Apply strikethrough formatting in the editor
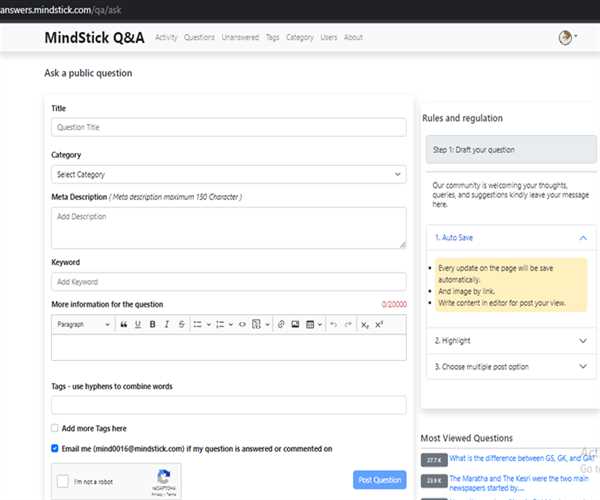 coord(181,324)
